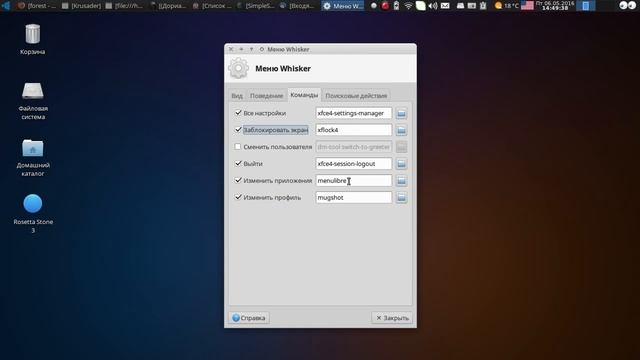Screen dimensions: 640x360
Task: Switch to the Список taskbar window
Action: [212, 6]
